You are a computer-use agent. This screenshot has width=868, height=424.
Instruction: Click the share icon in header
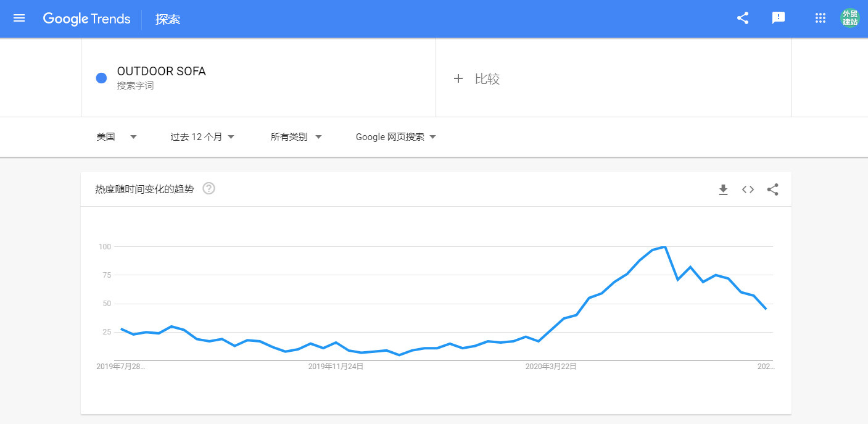pos(743,19)
